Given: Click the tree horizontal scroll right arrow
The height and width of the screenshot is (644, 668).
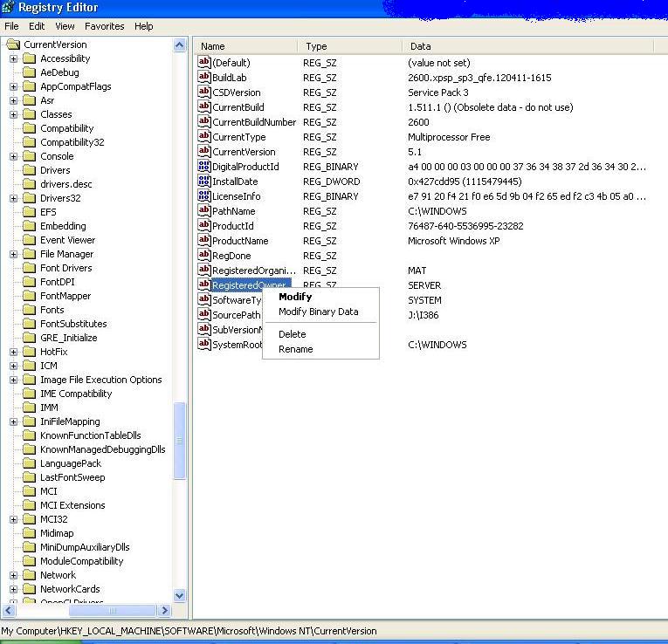Looking at the screenshot, I should (x=164, y=610).
